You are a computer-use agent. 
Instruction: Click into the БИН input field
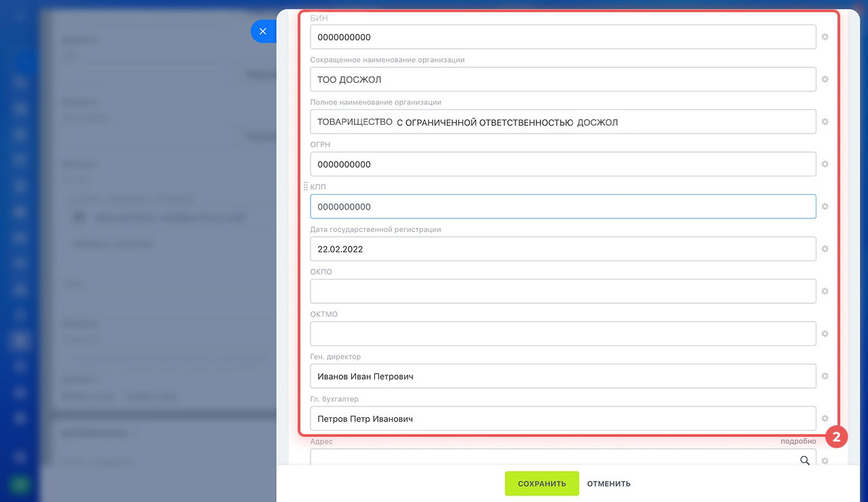[562, 37]
